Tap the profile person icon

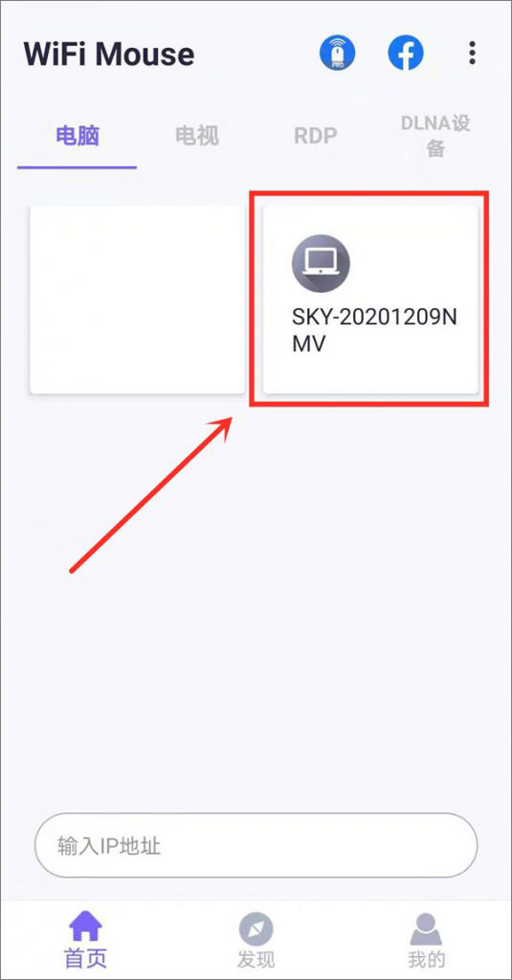click(x=427, y=928)
